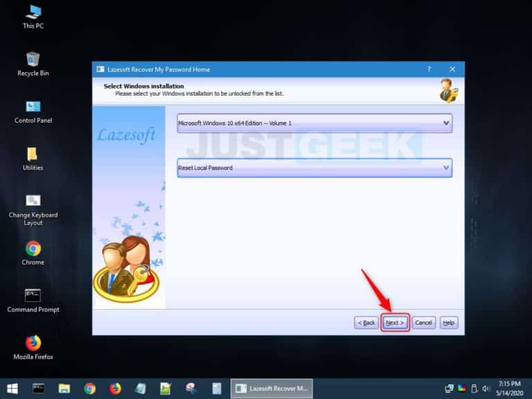
Task: Open network icon in system tray
Action: point(449,389)
